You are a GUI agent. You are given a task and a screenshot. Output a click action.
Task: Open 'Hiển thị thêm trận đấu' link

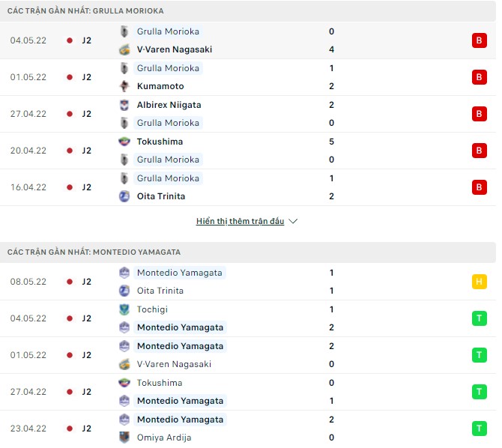240,222
